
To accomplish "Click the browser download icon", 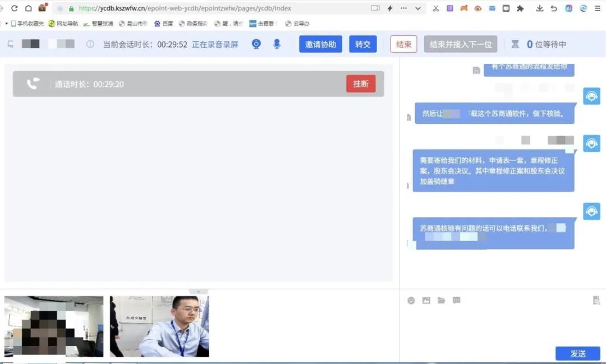I will [540, 8].
